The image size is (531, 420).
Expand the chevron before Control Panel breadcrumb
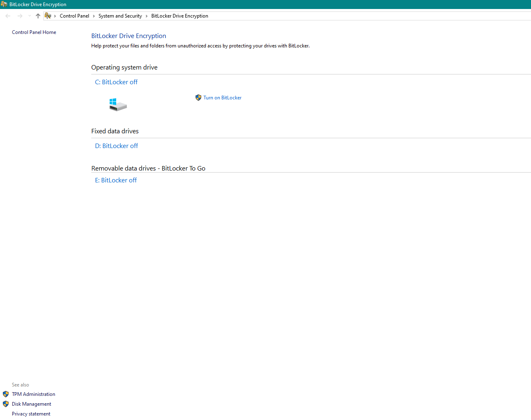(x=55, y=16)
